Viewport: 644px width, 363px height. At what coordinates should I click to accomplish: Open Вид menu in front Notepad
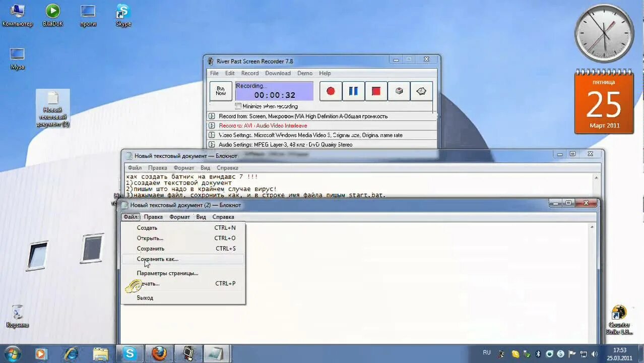point(201,217)
